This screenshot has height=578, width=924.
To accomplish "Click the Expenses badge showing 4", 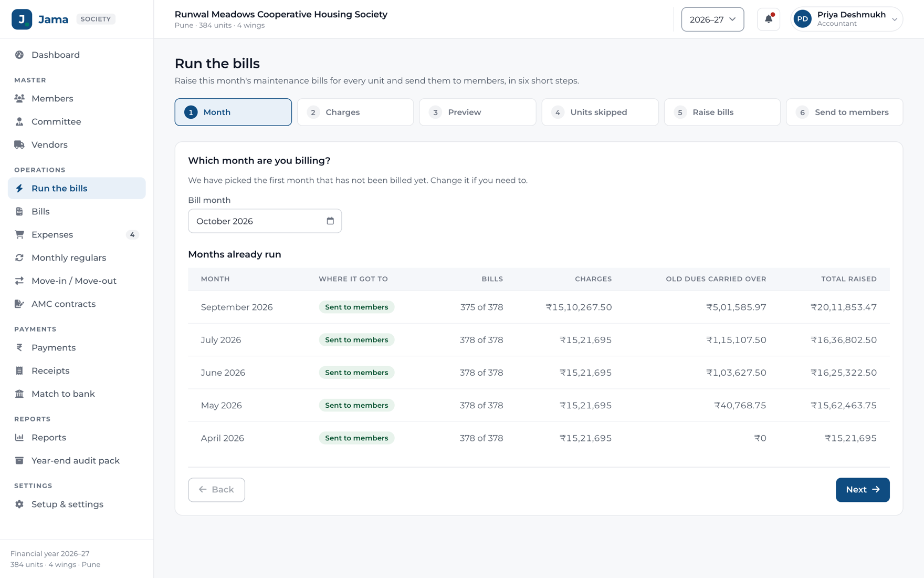I will click(x=132, y=234).
